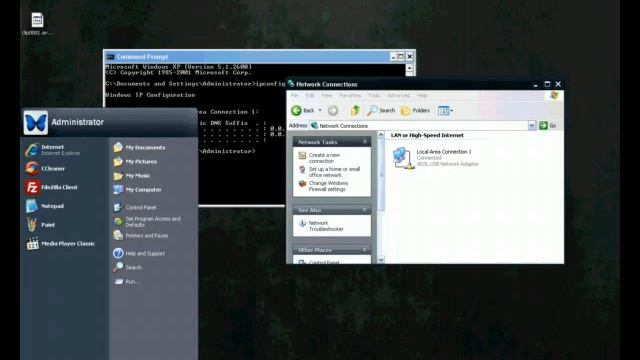The image size is (640, 360).
Task: Click the Search toolbar button
Action: coord(381,111)
